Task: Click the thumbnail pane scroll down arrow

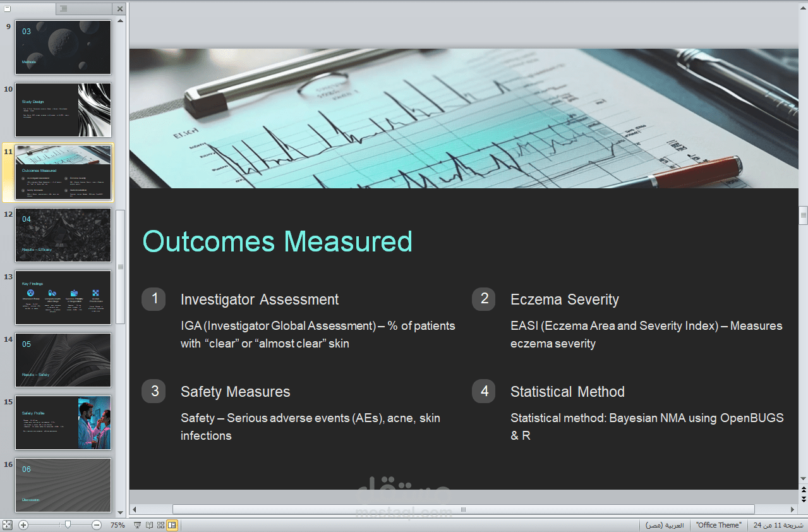Action: click(x=121, y=512)
